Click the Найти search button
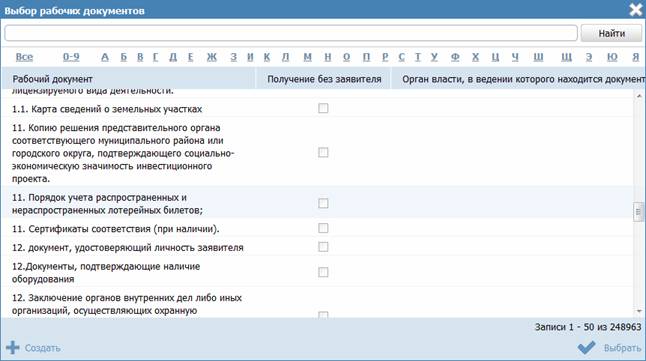The width and height of the screenshot is (646, 361). [611, 33]
